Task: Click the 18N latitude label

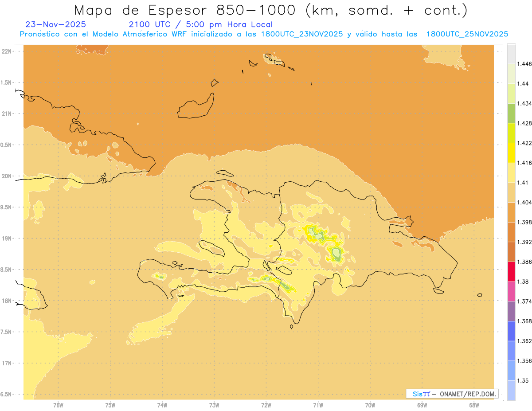Action: point(7,301)
